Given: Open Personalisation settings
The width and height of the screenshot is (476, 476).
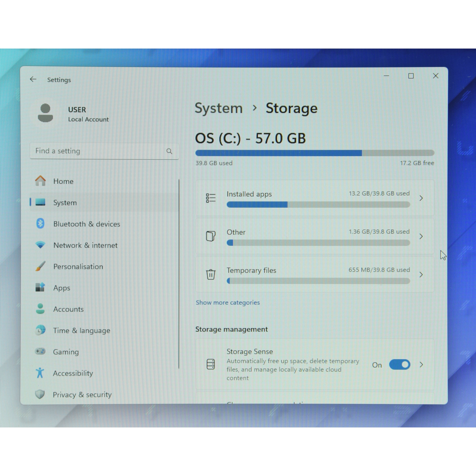Looking at the screenshot, I should [x=104, y=266].
